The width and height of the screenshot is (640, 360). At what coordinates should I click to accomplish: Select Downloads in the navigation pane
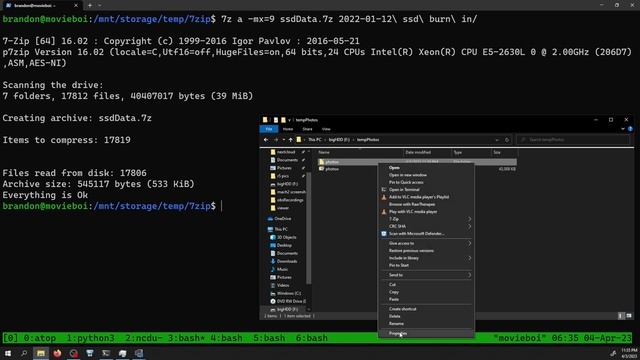tap(284, 261)
